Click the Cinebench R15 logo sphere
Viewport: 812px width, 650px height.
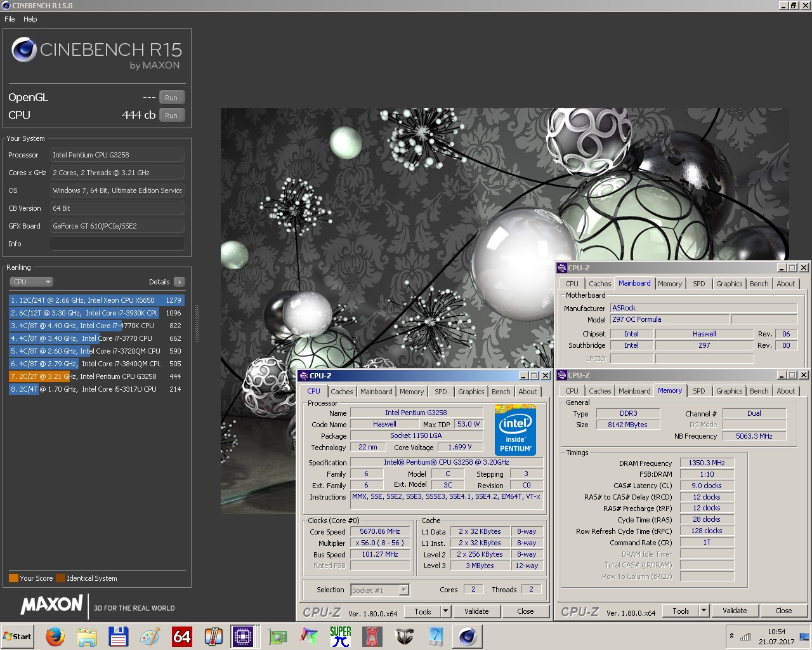(24, 50)
